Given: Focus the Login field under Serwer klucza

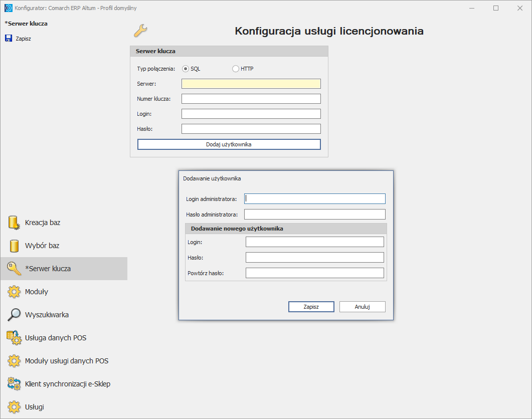Looking at the screenshot, I should point(251,114).
